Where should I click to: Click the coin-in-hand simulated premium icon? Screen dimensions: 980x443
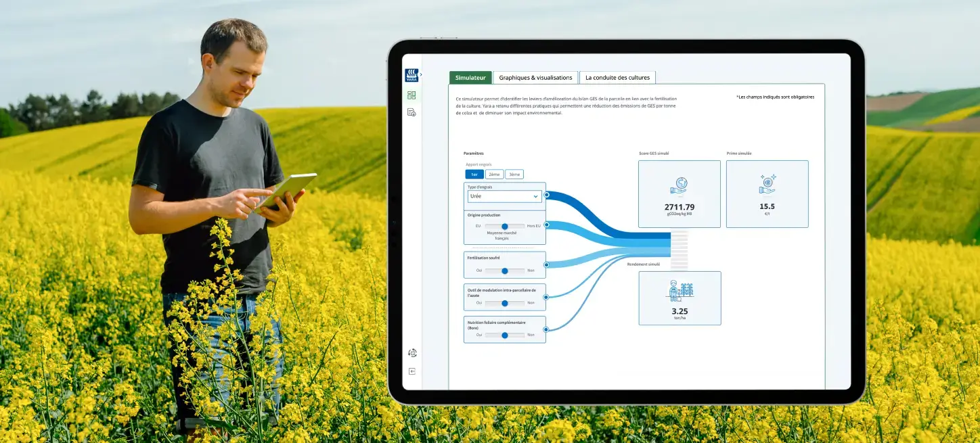pos(767,185)
